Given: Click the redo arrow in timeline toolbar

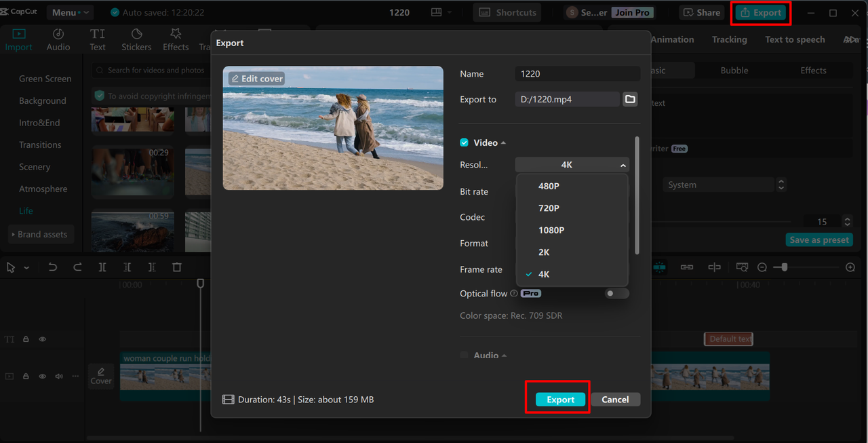Looking at the screenshot, I should (x=77, y=267).
